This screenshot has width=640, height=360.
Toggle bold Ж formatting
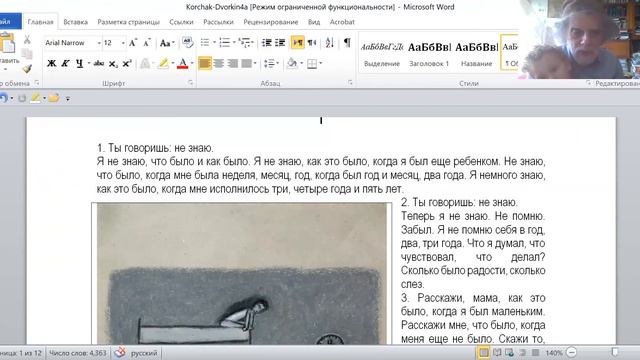coord(51,64)
